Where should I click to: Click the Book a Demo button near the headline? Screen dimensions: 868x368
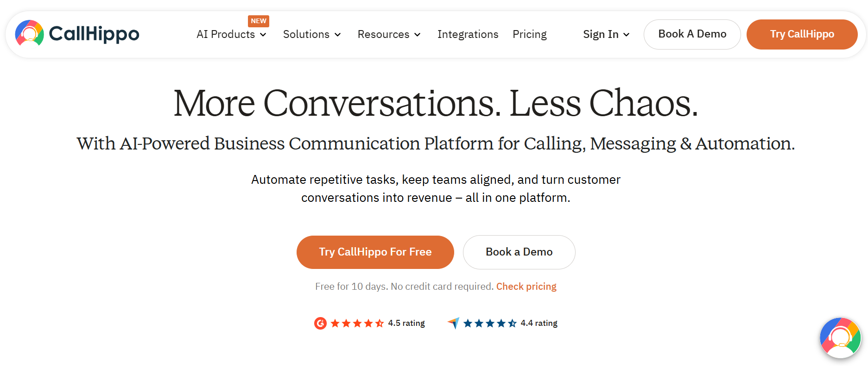[519, 252]
